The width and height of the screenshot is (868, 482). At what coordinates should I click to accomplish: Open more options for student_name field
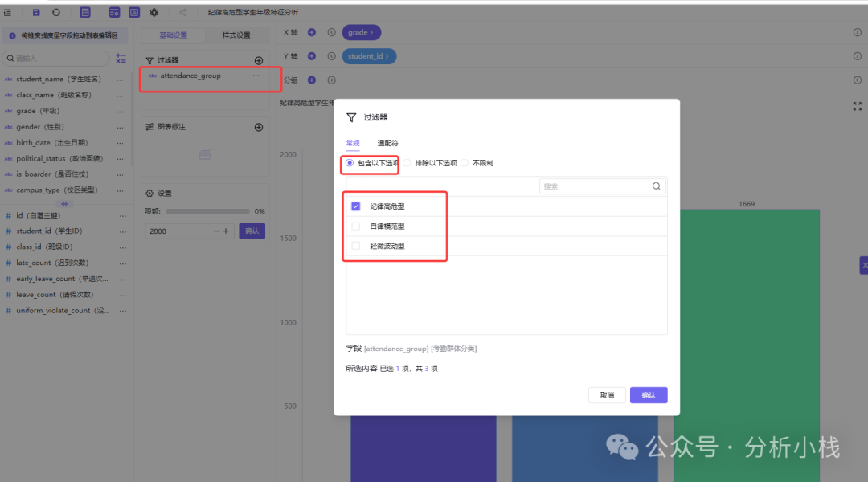click(120, 80)
